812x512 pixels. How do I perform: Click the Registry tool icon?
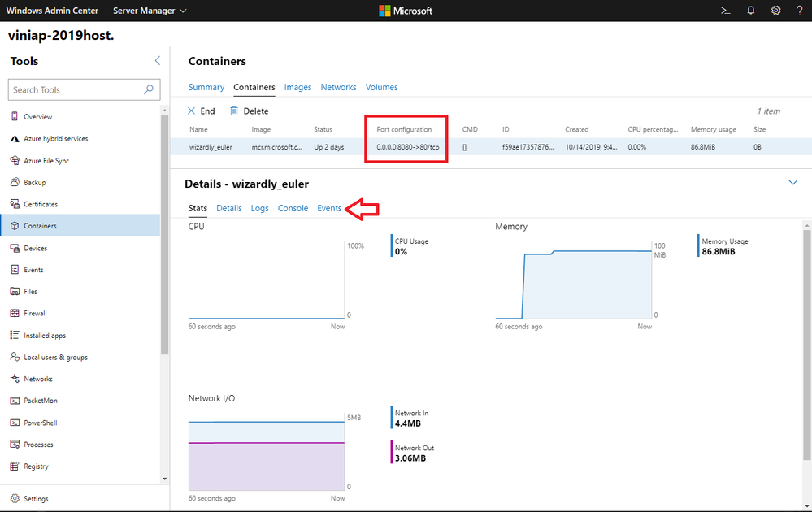pos(15,466)
